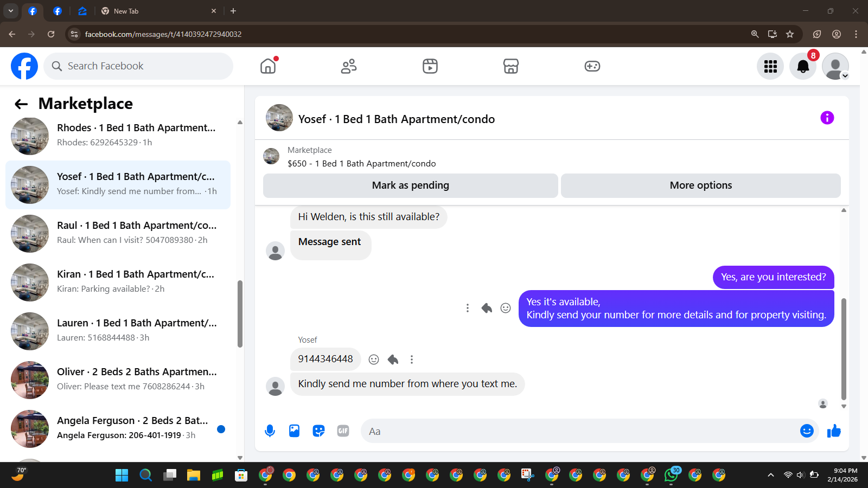
Task: Click the conversation list scrollbar
Action: (x=240, y=314)
